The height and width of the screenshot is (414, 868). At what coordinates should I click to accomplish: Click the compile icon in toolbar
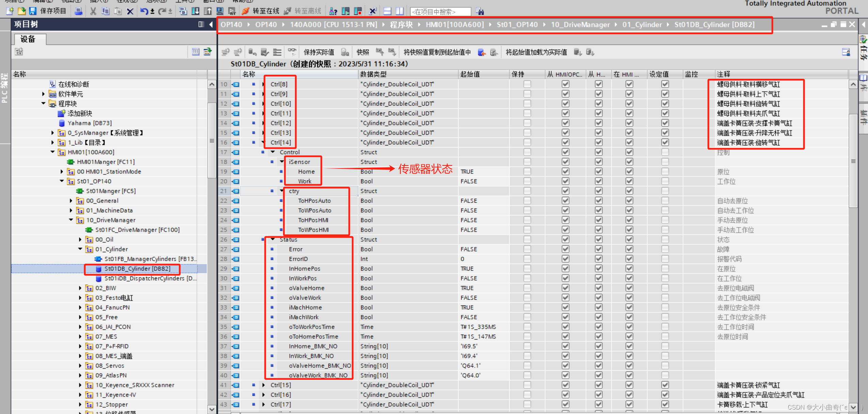pos(183,11)
